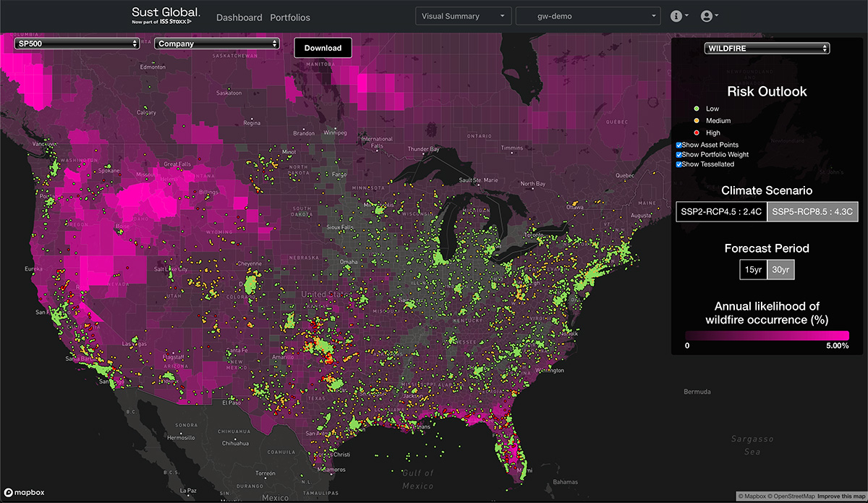Screen dimensions: 868x503
Task: Open the WILDFIRE hazard dropdown
Action: [767, 48]
